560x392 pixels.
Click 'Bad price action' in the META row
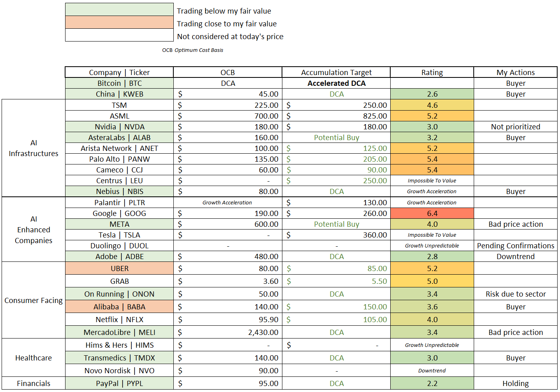tap(516, 224)
